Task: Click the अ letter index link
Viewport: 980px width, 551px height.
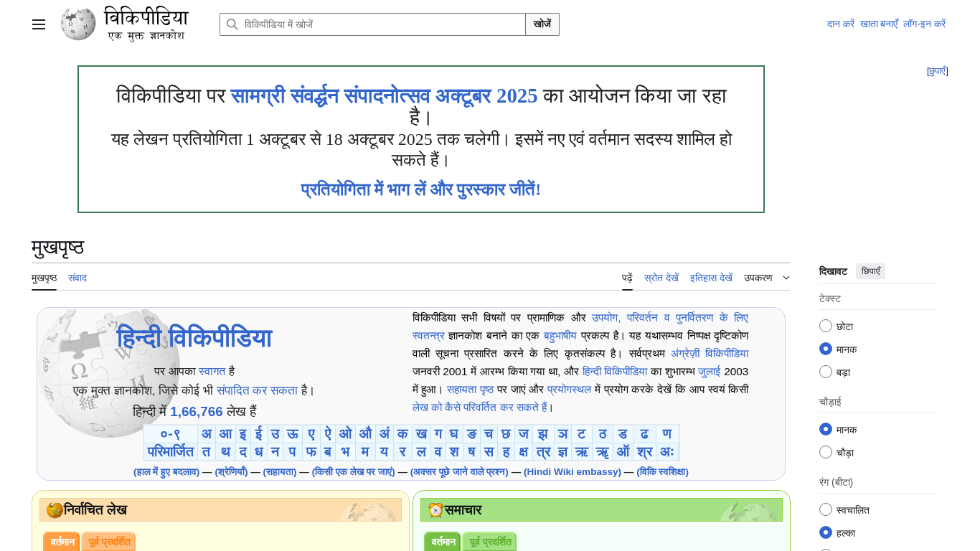Action: pos(207,433)
